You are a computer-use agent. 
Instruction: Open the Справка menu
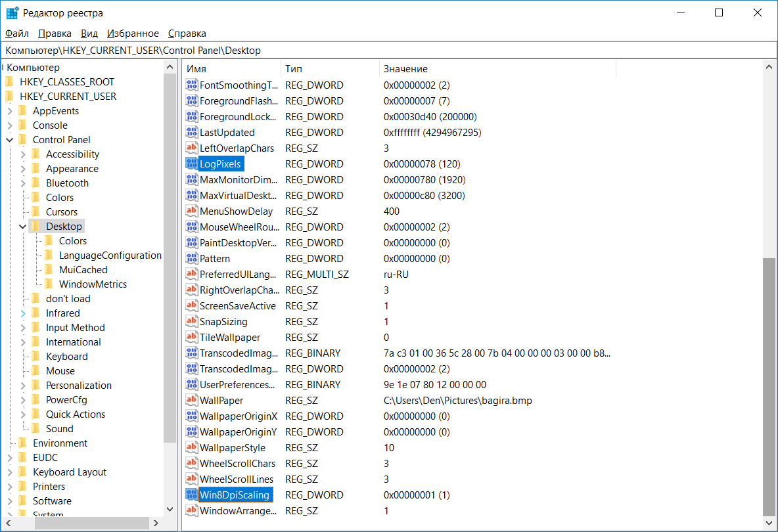(x=187, y=33)
